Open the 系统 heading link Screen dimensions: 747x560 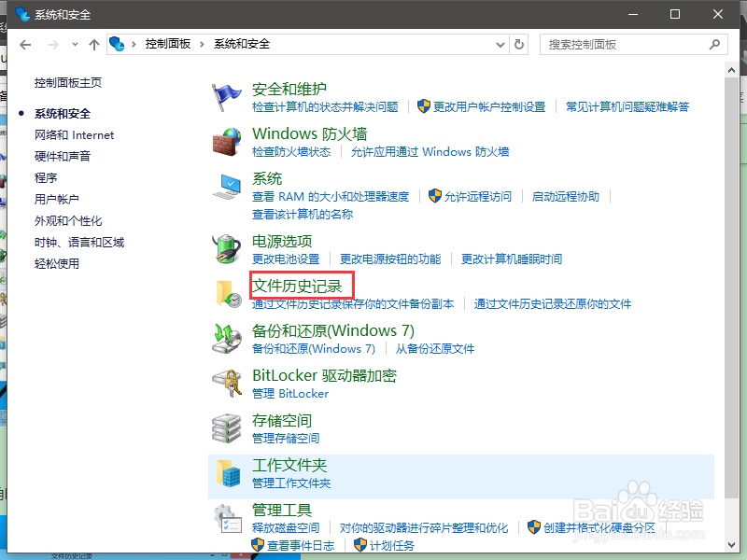click(x=267, y=178)
